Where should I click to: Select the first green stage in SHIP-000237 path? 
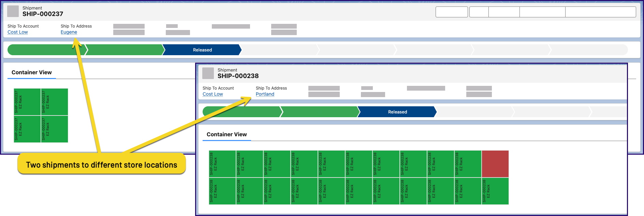(46, 50)
